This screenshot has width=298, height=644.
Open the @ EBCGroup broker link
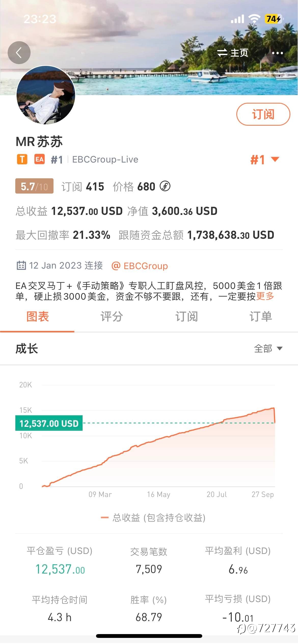(x=140, y=266)
